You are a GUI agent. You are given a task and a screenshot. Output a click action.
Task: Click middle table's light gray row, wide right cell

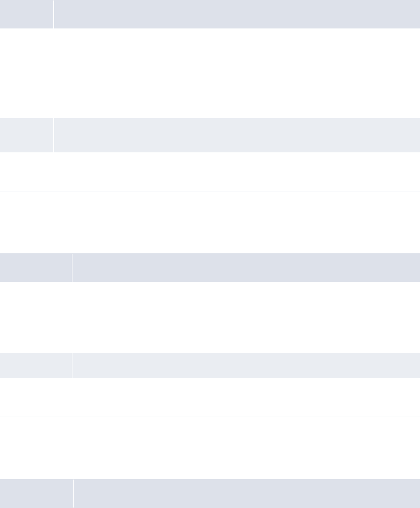click(x=246, y=365)
